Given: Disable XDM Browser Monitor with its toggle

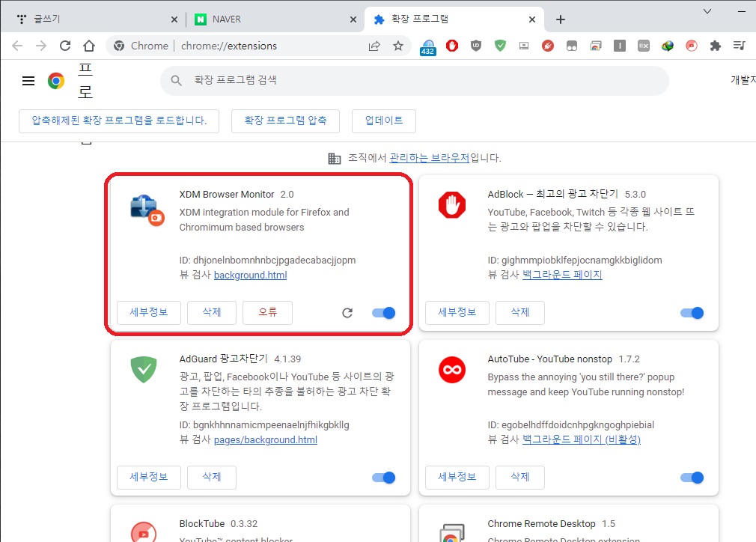Looking at the screenshot, I should [x=383, y=313].
